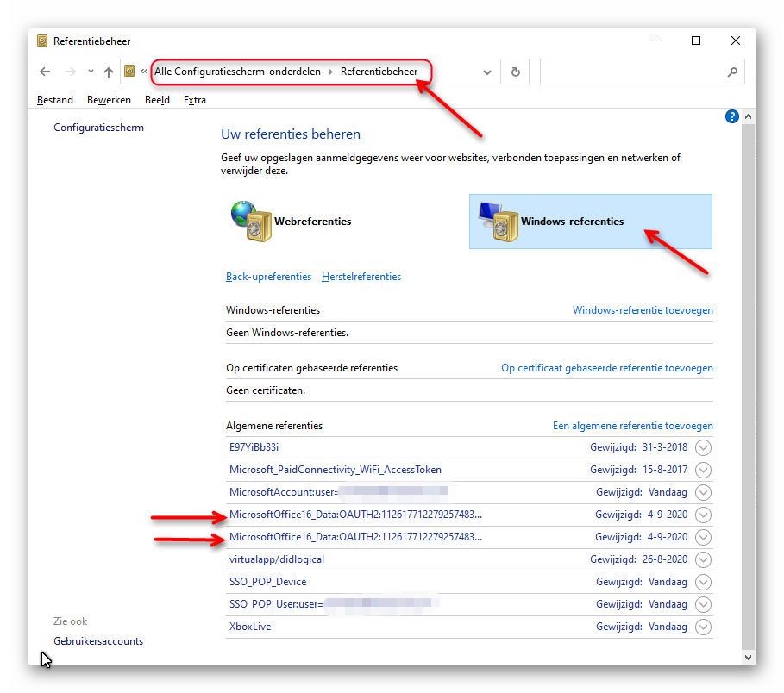Open the Extra menu

[195, 100]
